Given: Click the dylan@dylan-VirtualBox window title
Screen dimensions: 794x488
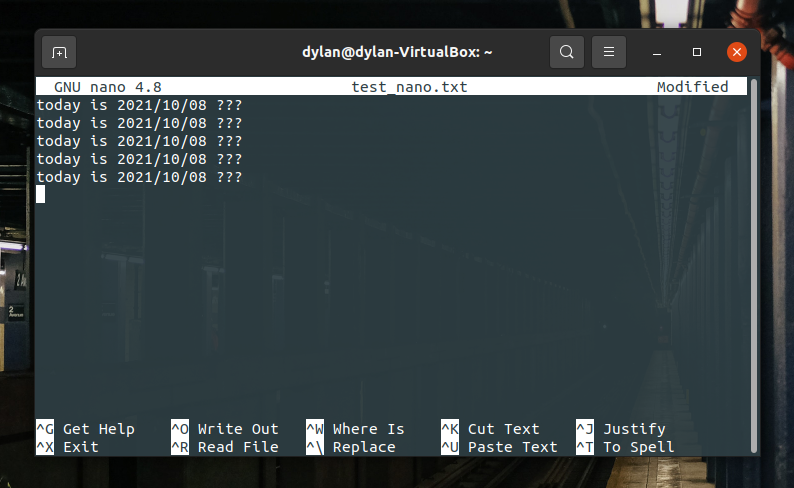Looking at the screenshot, I should click(397, 52).
